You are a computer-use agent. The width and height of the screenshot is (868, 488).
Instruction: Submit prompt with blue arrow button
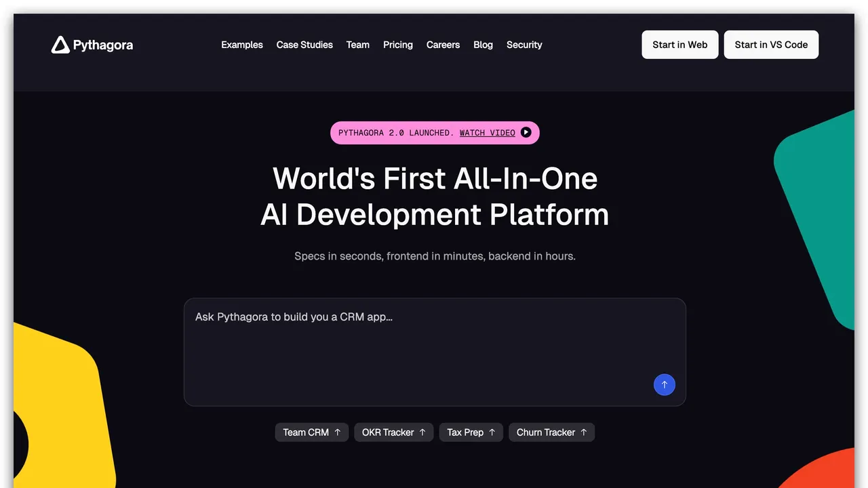(665, 385)
